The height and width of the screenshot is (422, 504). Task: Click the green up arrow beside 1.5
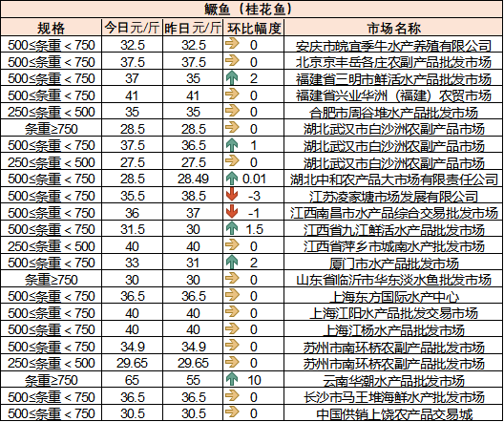232,228
